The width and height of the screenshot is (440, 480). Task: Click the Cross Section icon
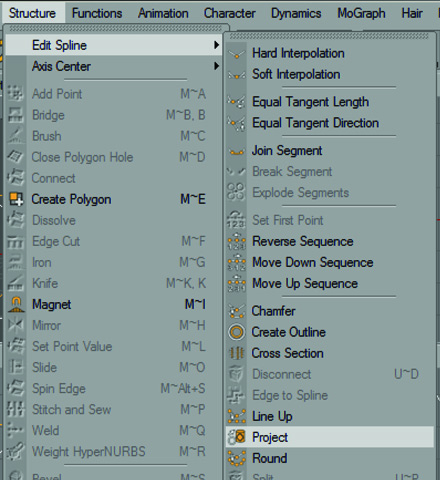point(237,353)
